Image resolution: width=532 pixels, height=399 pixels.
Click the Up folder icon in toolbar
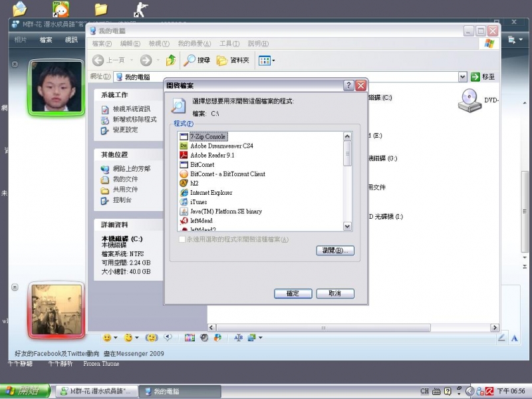[x=171, y=61]
